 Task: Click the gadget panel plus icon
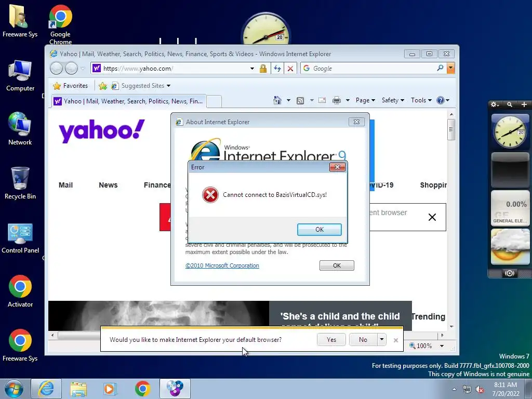524,104
